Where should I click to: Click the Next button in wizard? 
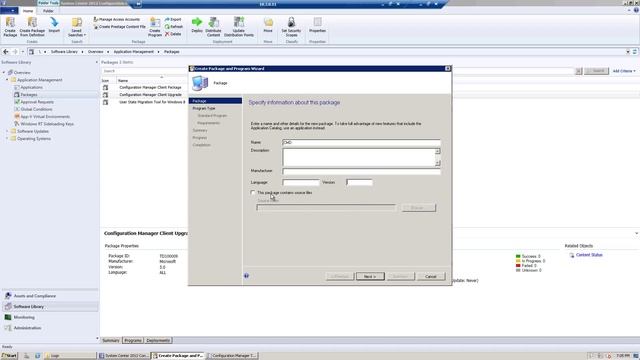[x=370, y=277]
